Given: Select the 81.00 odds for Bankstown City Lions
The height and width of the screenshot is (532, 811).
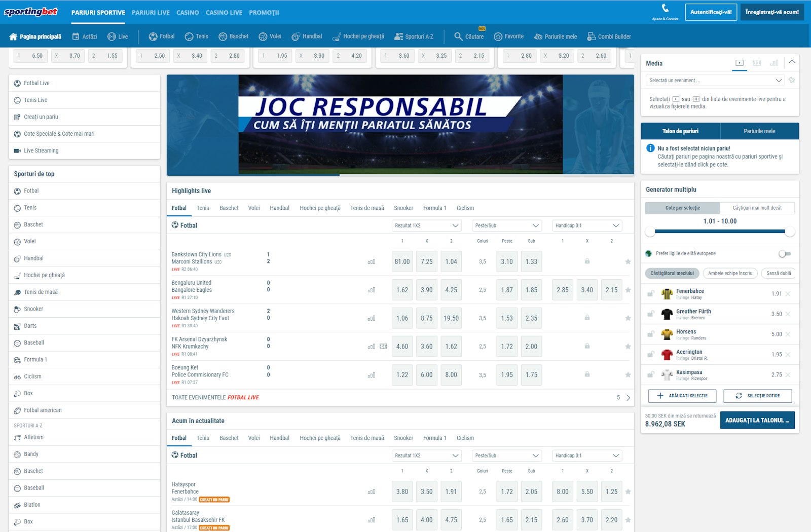Looking at the screenshot, I should coord(402,261).
